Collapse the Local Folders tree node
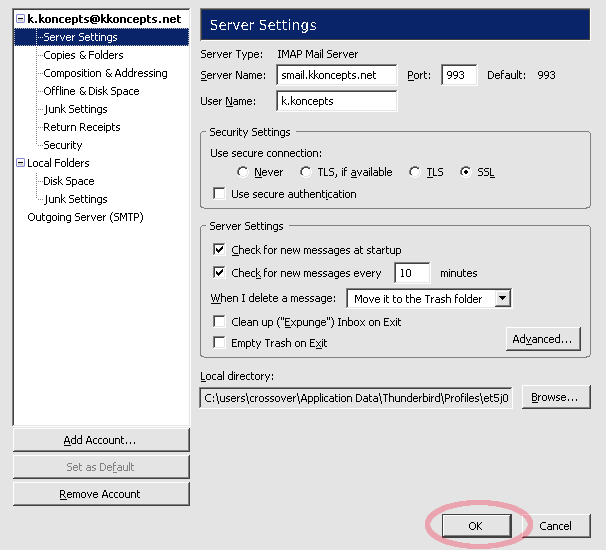The width and height of the screenshot is (606, 550). point(20,163)
